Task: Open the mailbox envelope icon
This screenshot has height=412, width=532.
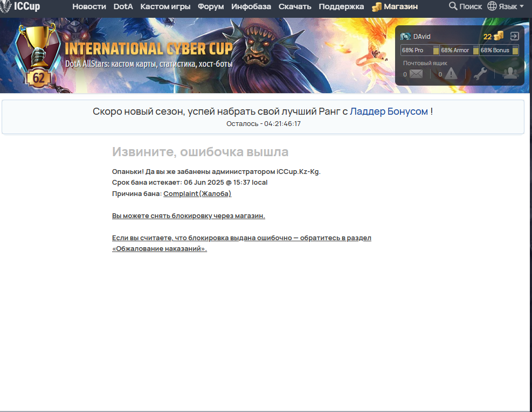Action: coord(416,74)
